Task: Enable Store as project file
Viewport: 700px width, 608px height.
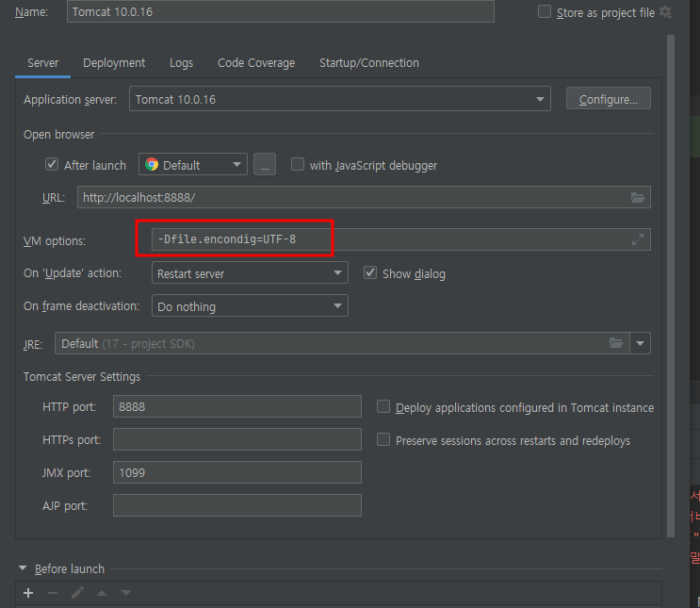Action: pos(545,11)
